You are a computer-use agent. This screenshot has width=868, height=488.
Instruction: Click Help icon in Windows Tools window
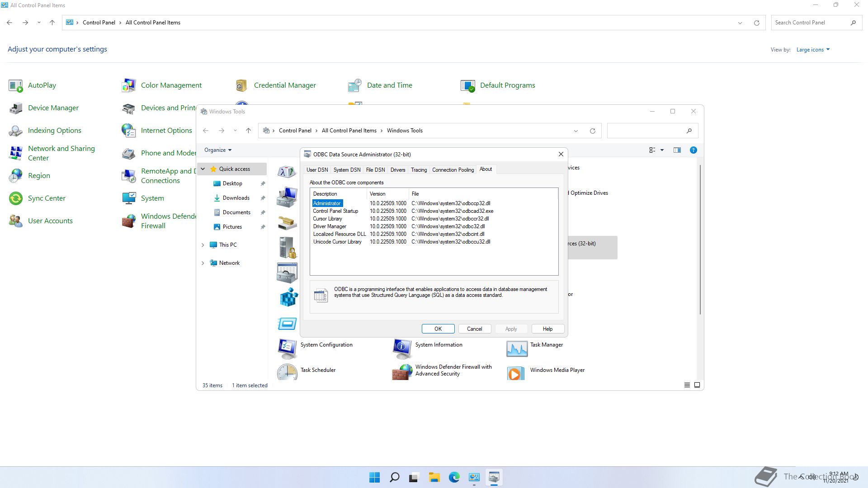coord(693,150)
